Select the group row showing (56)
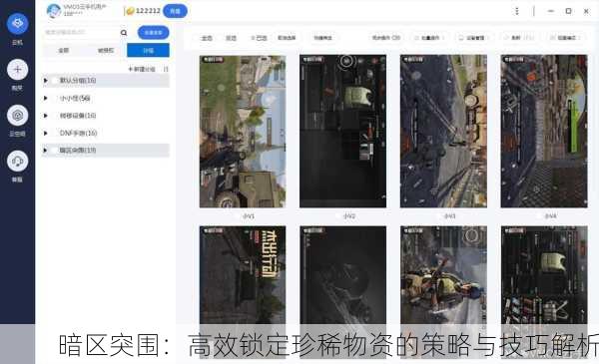Screen dimensions: 599x364 pyautogui.click(x=106, y=98)
